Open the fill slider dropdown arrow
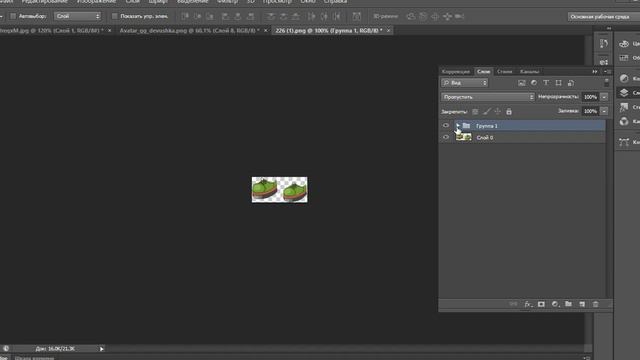Screen dimensions: 640x360 pos(604,111)
